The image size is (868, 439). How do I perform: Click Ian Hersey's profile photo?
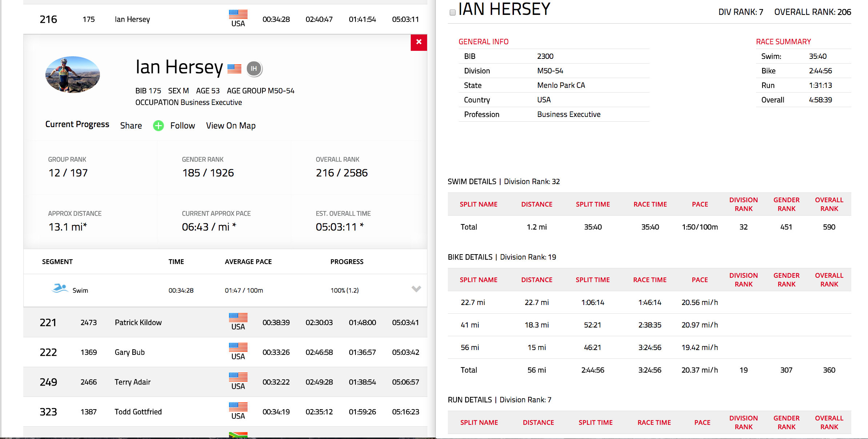click(73, 74)
